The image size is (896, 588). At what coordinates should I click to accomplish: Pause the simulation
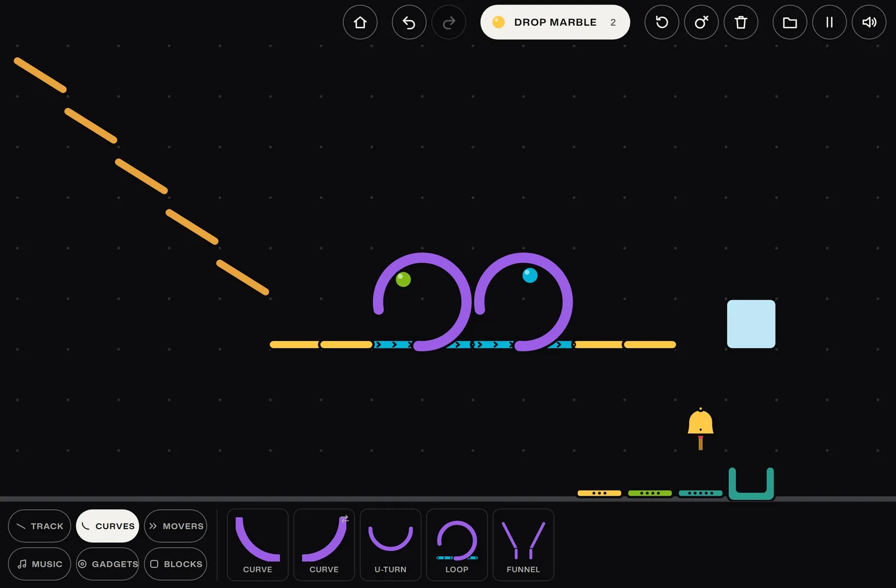829,22
